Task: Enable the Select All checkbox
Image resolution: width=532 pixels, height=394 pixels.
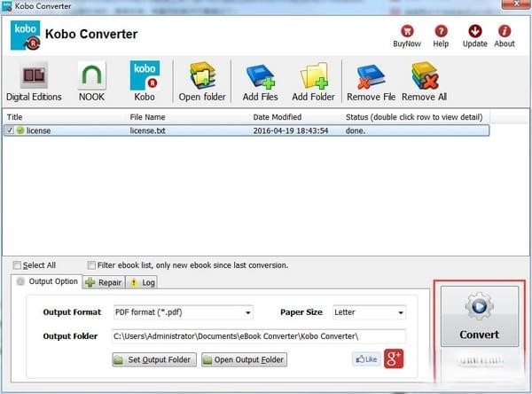Action: 17,265
